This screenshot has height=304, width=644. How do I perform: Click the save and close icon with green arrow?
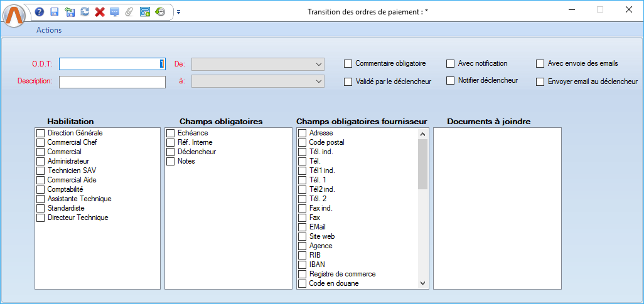coord(70,11)
